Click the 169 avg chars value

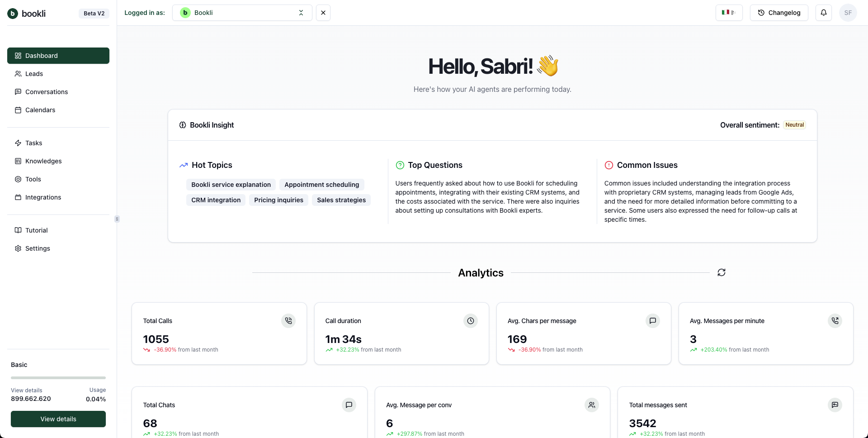coord(517,339)
